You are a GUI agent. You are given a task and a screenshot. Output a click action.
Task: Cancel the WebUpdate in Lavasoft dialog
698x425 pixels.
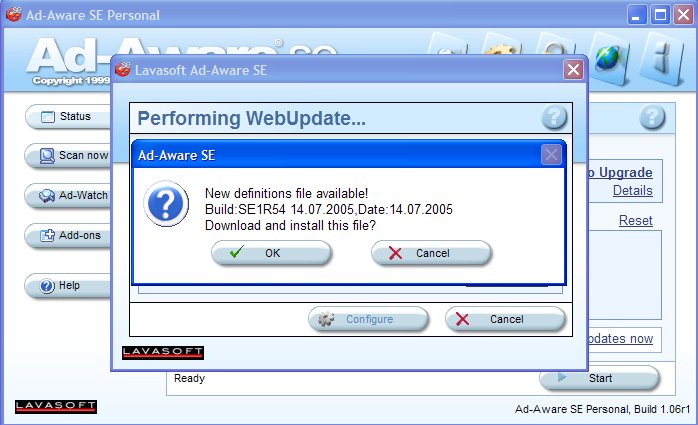pyautogui.click(x=505, y=319)
